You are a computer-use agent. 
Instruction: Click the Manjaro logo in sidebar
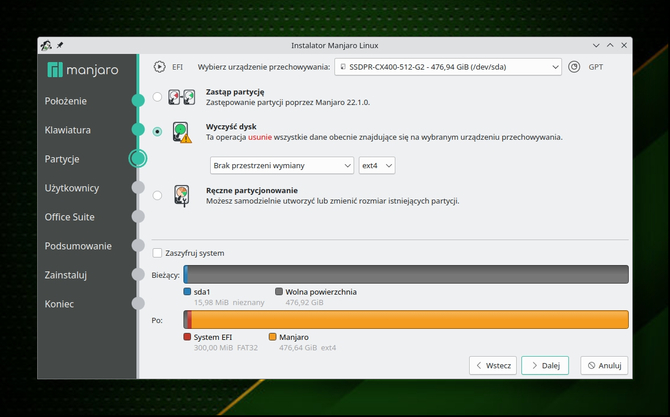click(83, 70)
